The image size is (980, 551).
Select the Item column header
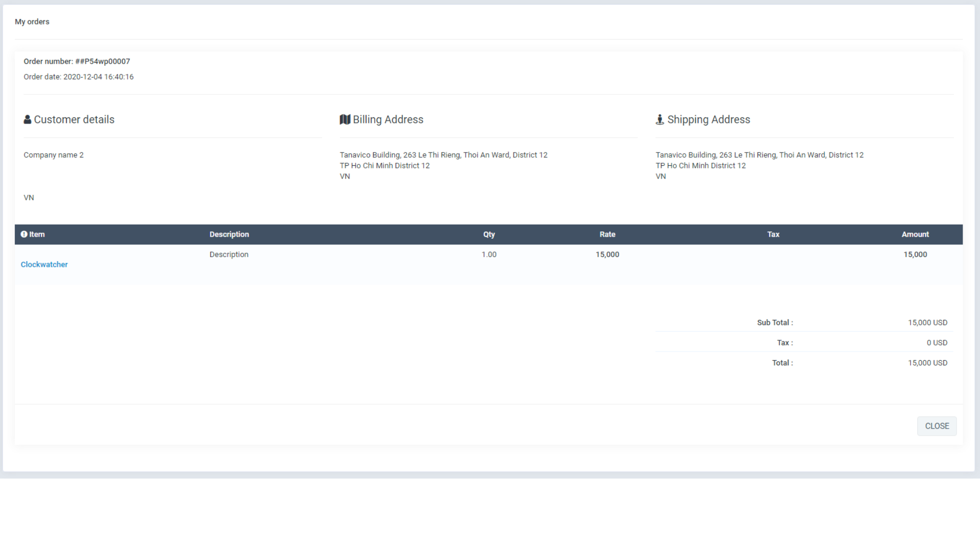37,234
